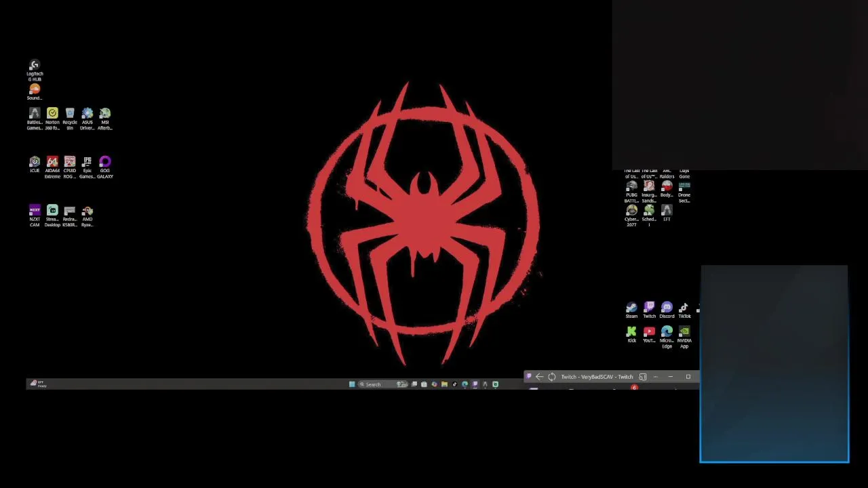Open the Twitch window more options menu
The height and width of the screenshot is (488, 868).
tap(655, 377)
